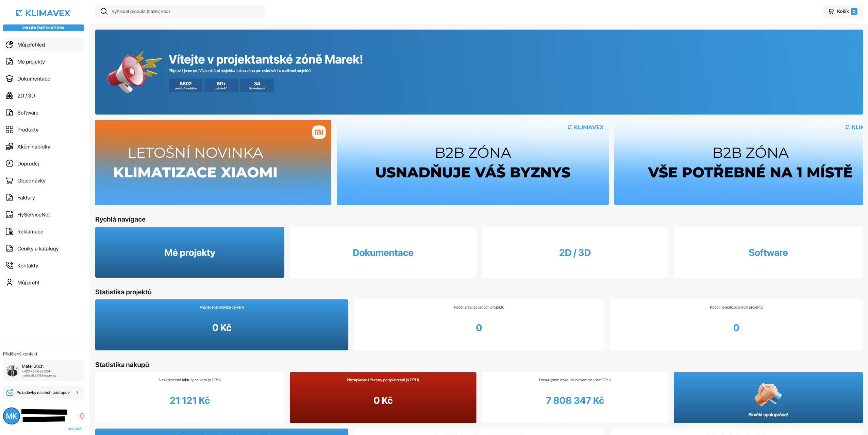
Task: Click the Kontakty phone icon
Action: pos(10,265)
